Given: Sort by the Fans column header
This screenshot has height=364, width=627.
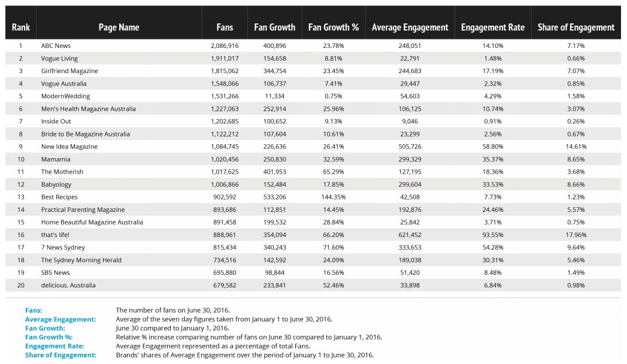Looking at the screenshot, I should (x=225, y=27).
